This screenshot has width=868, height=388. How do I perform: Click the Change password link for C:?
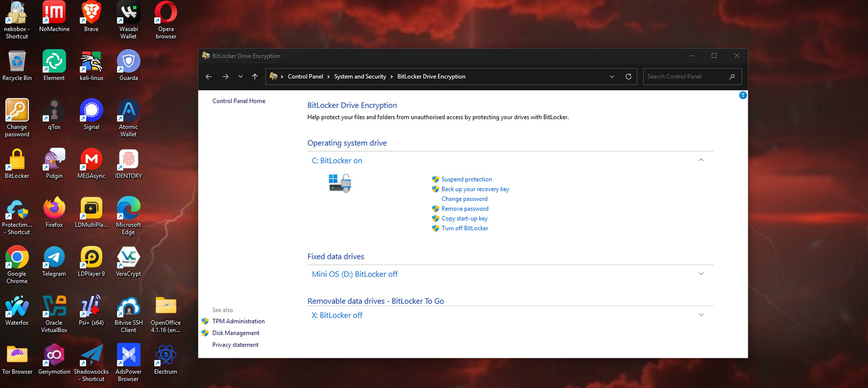[464, 199]
